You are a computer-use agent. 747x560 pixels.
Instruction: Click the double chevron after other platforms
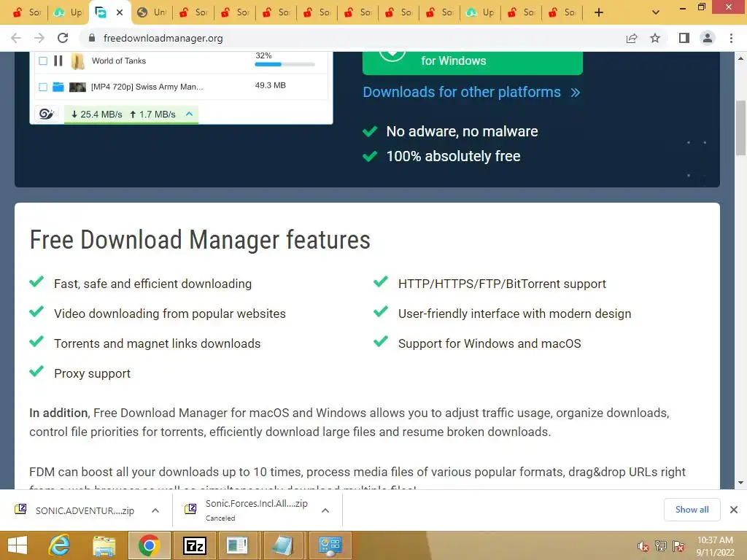576,93
